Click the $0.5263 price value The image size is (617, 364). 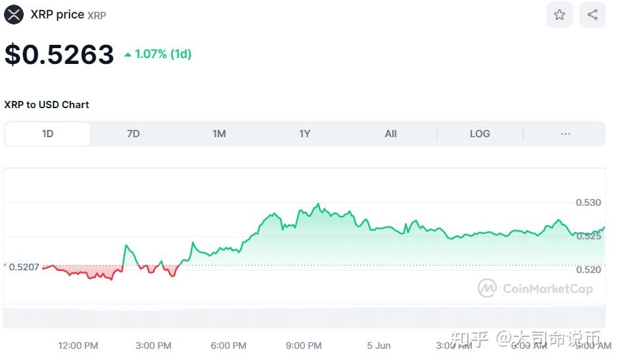click(x=59, y=55)
